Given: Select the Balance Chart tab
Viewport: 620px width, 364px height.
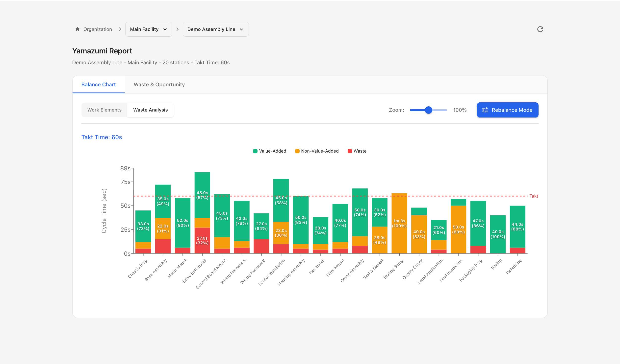Looking at the screenshot, I should [x=99, y=84].
